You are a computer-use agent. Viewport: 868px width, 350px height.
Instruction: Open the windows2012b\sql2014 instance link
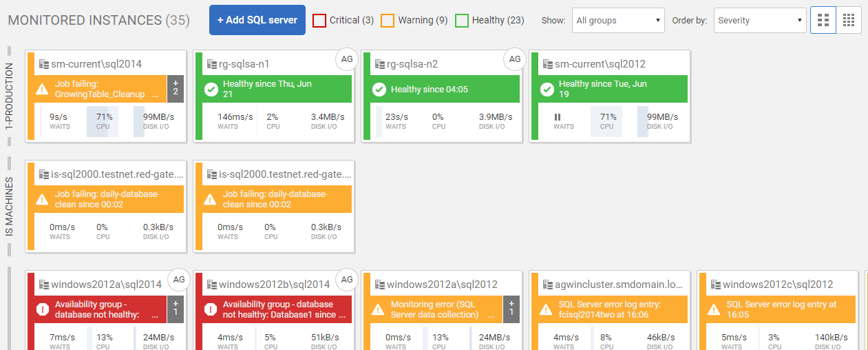coord(275,285)
